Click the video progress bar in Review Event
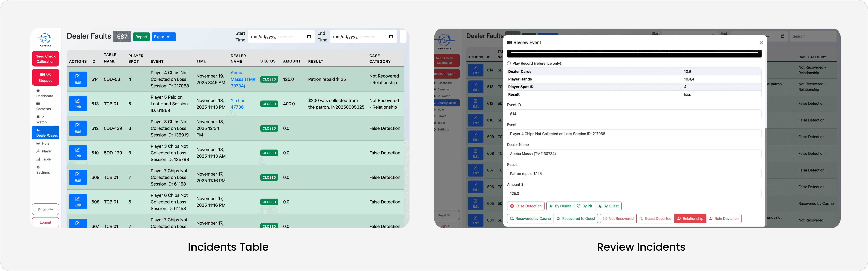Image resolution: width=868 pixels, height=271 pixels. (633, 53)
